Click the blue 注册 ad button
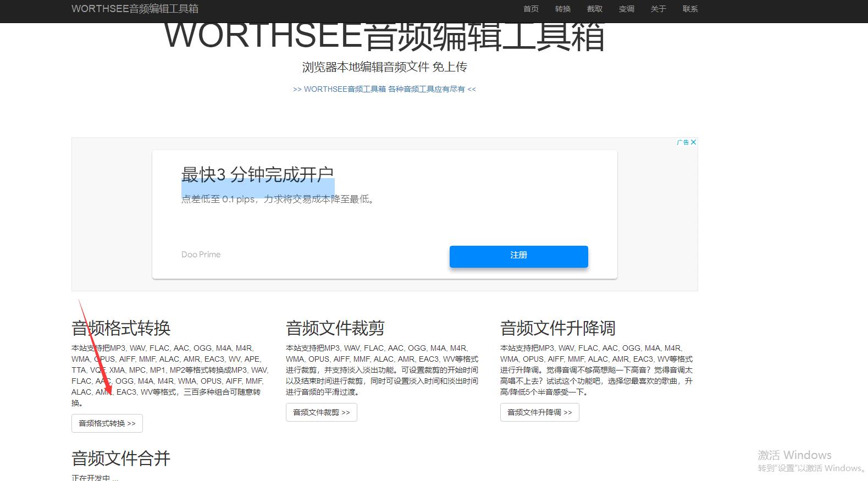 (519, 256)
